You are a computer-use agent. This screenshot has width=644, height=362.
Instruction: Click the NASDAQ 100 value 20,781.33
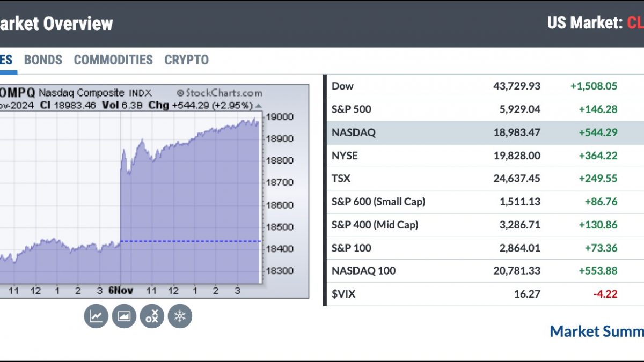(x=517, y=271)
